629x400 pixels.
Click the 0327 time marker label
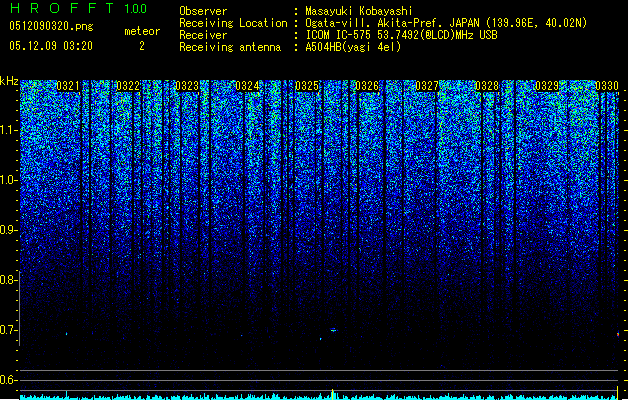pyautogui.click(x=427, y=86)
